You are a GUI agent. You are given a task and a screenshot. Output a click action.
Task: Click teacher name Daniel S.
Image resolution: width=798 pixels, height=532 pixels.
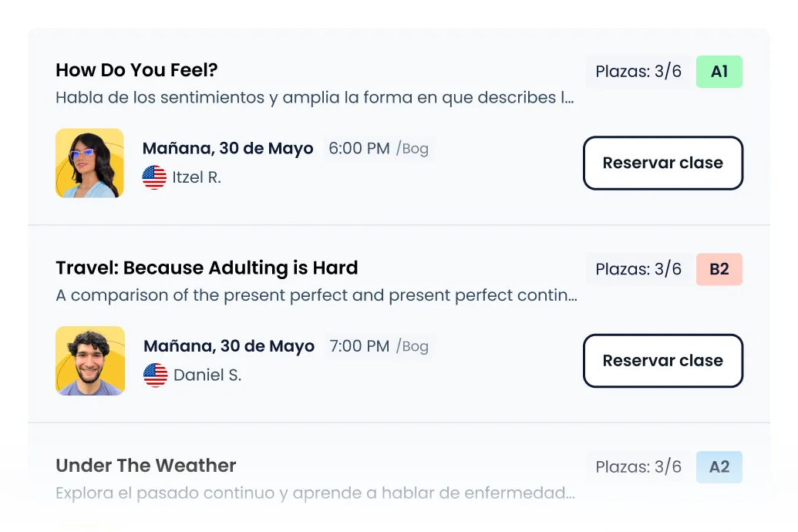click(207, 375)
